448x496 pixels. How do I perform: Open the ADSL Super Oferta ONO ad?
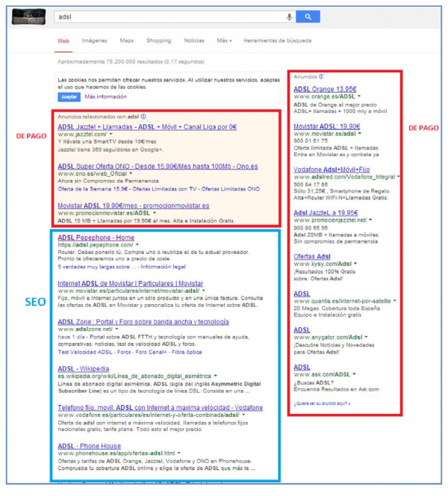coord(158,167)
